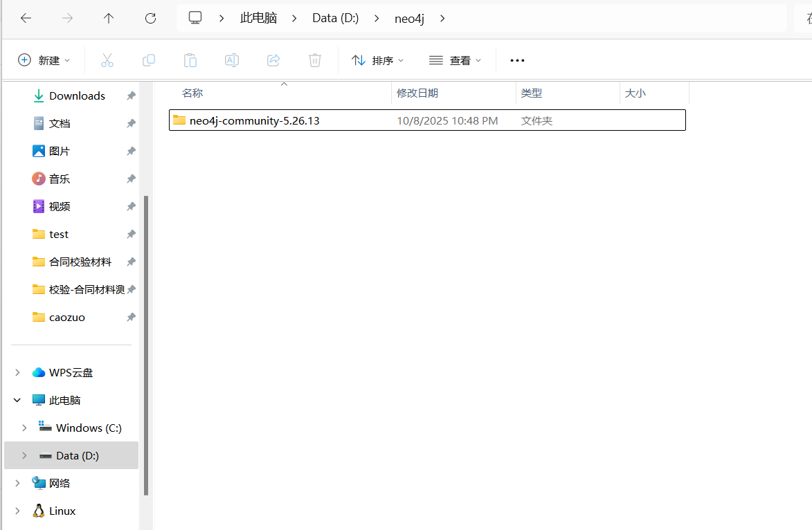Open 校验-合同材料测 folder in sidebar
The height and width of the screenshot is (530, 812).
pos(87,289)
